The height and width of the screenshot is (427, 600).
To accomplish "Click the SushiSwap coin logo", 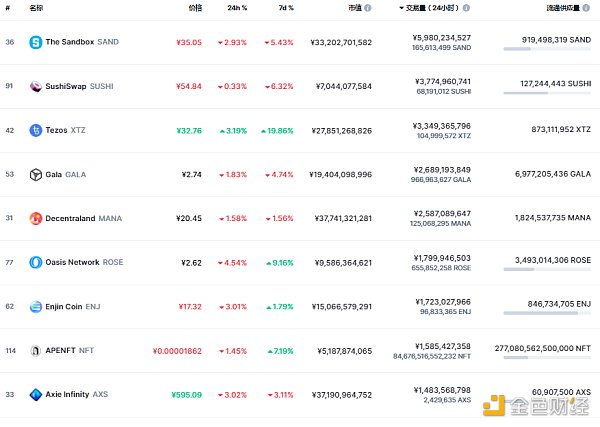I will [x=36, y=86].
